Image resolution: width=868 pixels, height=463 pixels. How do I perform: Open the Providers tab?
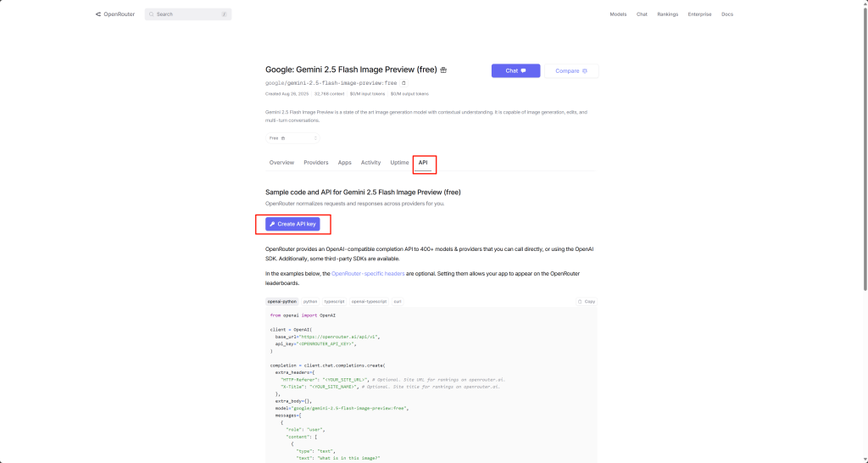(315, 162)
